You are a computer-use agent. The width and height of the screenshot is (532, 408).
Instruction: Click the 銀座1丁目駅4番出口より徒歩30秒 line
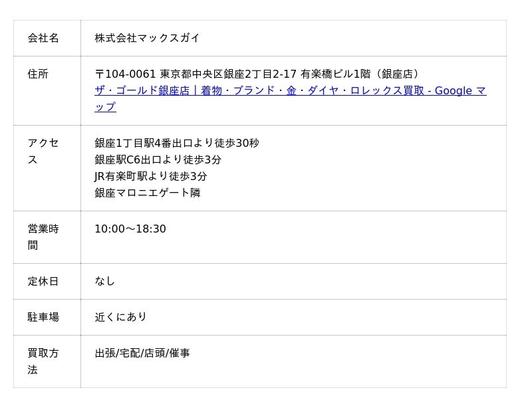pos(177,143)
